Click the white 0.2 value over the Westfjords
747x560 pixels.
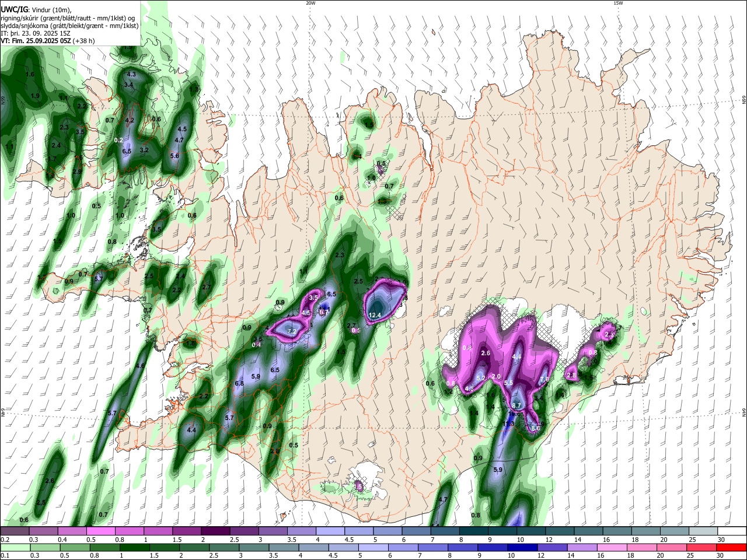point(118,141)
